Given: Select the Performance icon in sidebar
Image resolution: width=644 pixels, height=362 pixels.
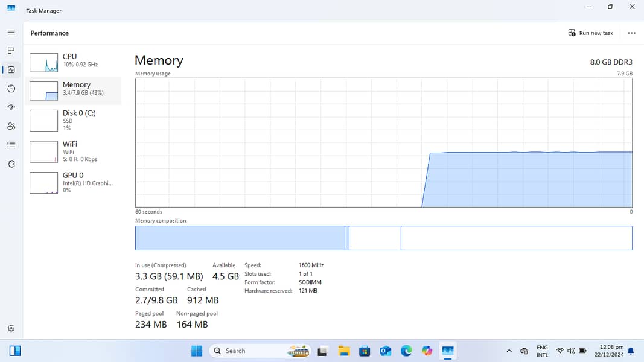Looking at the screenshot, I should point(11,70).
